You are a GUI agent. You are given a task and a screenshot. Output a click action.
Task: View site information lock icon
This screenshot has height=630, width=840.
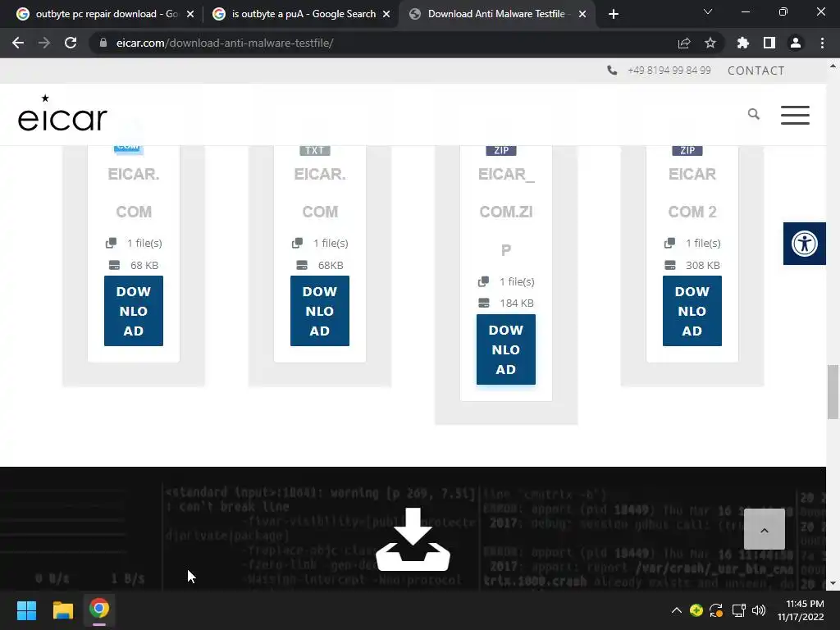pos(103,43)
